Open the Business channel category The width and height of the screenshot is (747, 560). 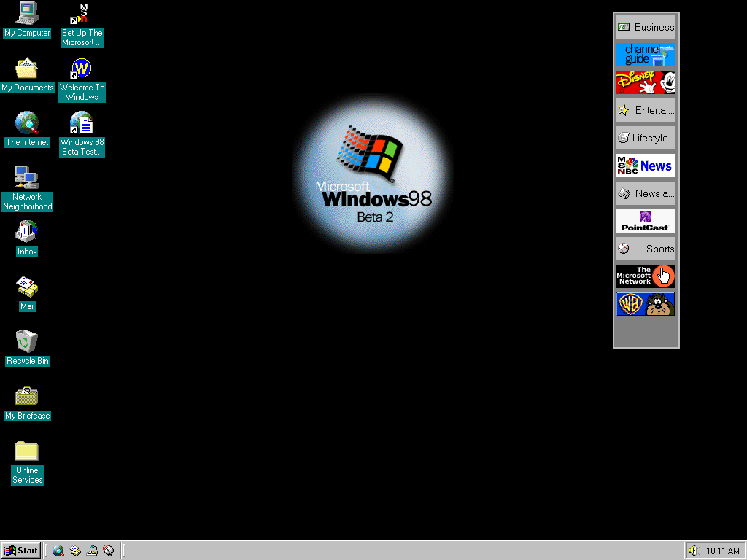[646, 27]
